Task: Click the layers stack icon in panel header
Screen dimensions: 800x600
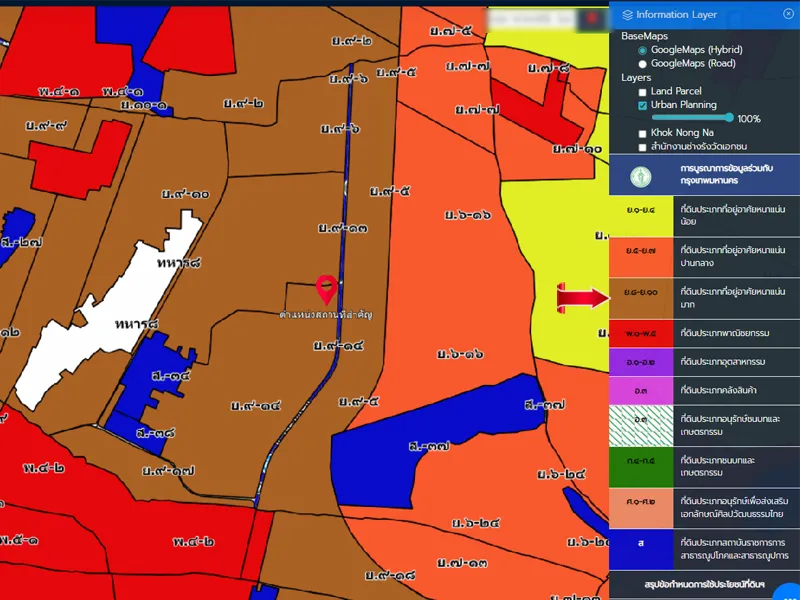Action: [x=627, y=15]
